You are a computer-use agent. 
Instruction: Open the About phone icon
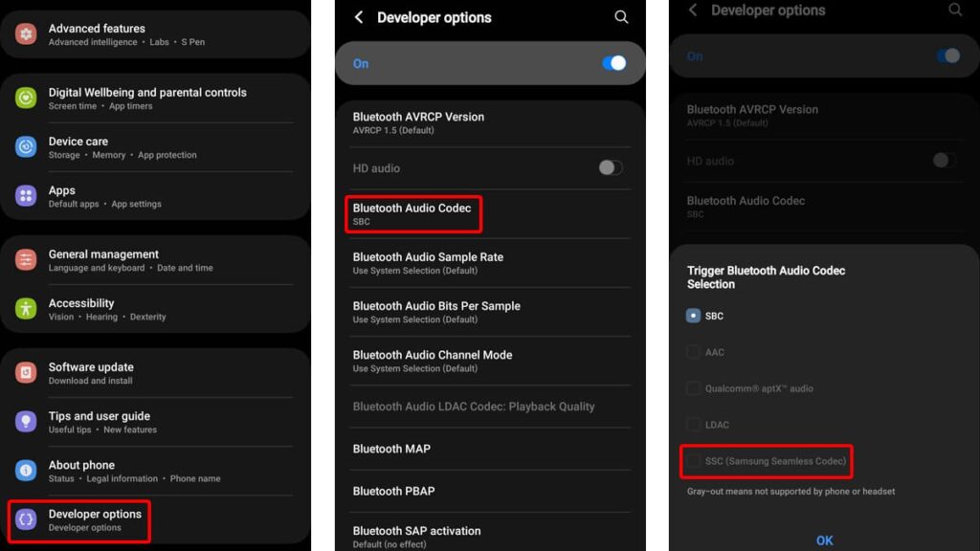point(26,471)
